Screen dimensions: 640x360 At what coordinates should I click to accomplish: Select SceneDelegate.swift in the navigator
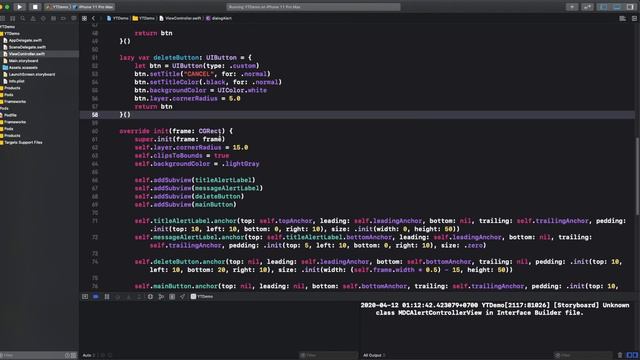click(x=24, y=47)
